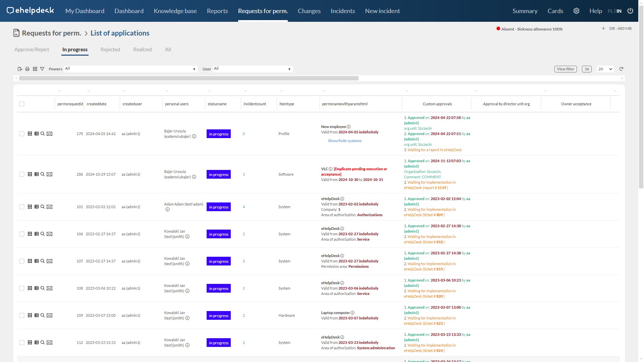Click the export icon in list toolbar
This screenshot has width=644, height=362.
coord(20,69)
